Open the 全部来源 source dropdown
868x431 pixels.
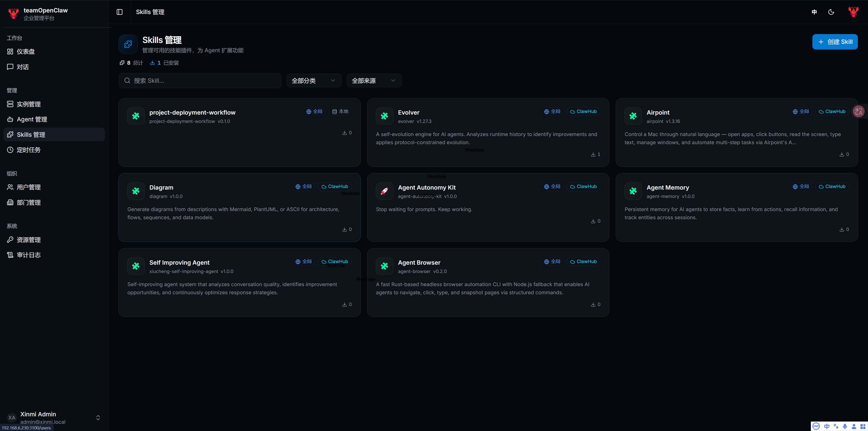click(374, 80)
